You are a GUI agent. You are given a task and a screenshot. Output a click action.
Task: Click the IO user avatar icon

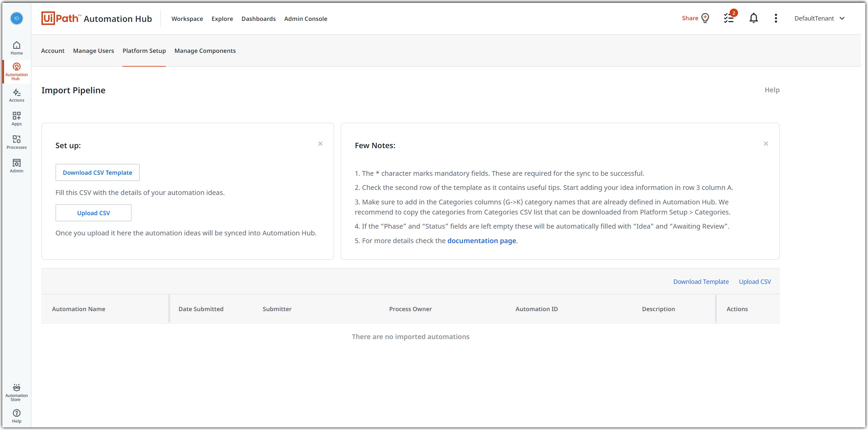click(17, 18)
